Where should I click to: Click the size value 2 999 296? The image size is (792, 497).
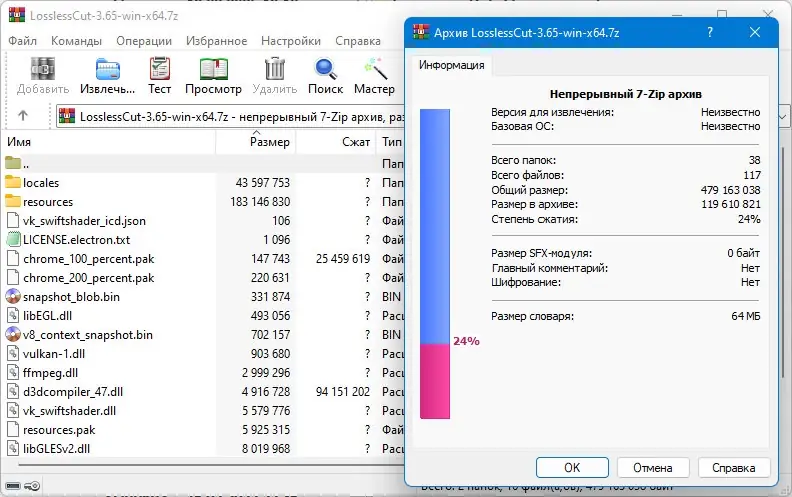(266, 373)
